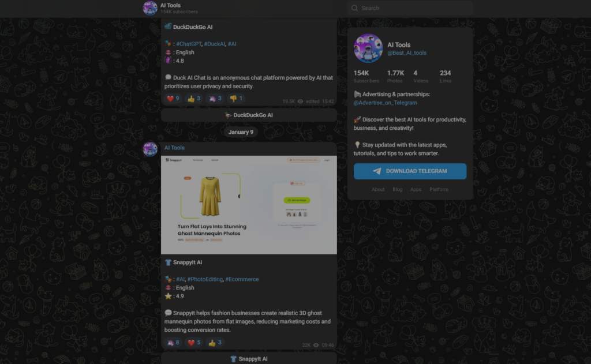The image size is (591, 364).
Task: Click heart reaction with 5 on SnappyIt post
Action: (x=194, y=343)
